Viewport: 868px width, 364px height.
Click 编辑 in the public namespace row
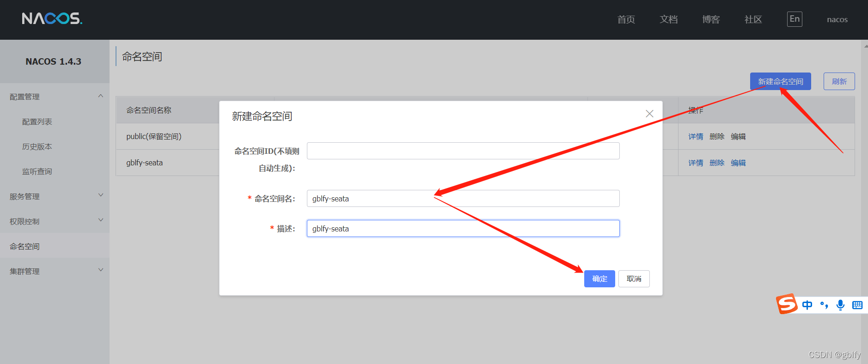pos(738,136)
